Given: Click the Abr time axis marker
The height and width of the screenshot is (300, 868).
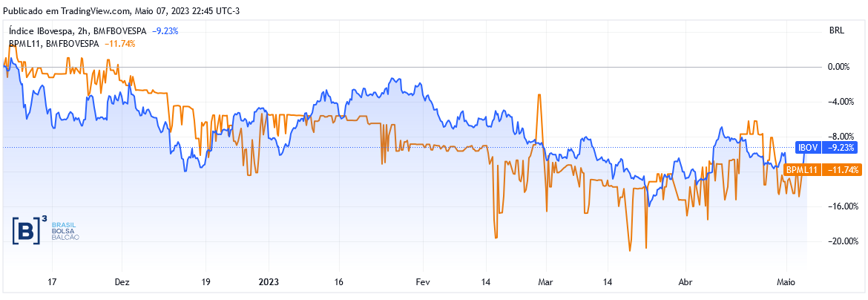Looking at the screenshot, I should pyautogui.click(x=685, y=281).
